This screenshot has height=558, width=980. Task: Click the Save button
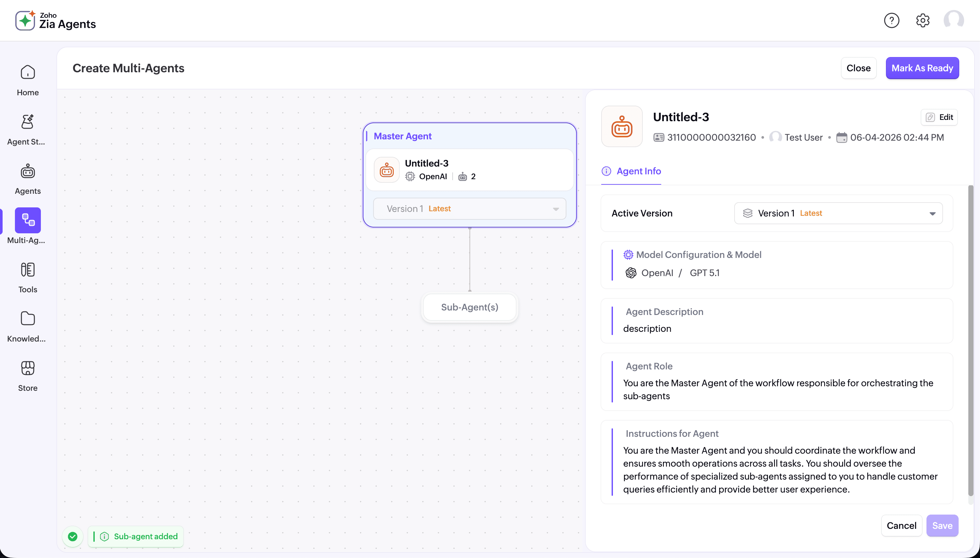(942, 526)
